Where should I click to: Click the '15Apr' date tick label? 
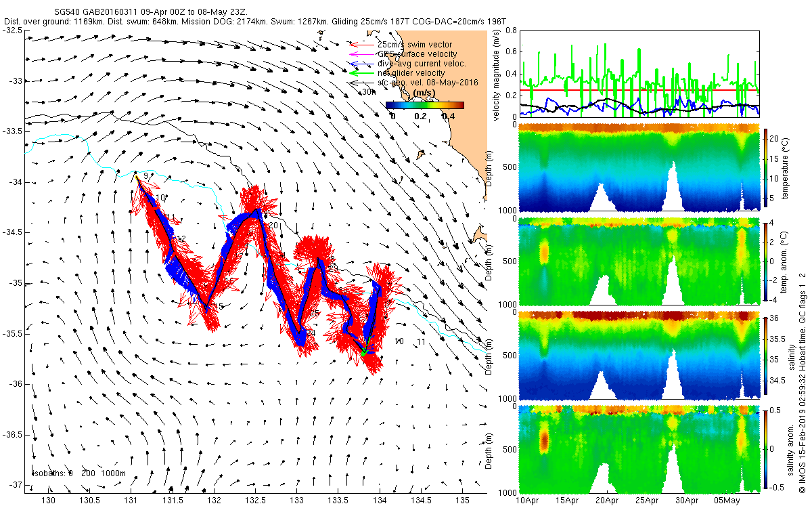point(567,501)
